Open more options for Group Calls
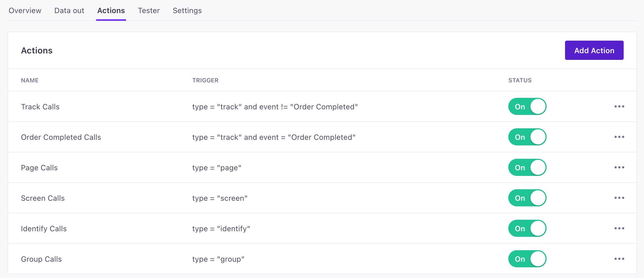644x278 pixels. (619, 259)
